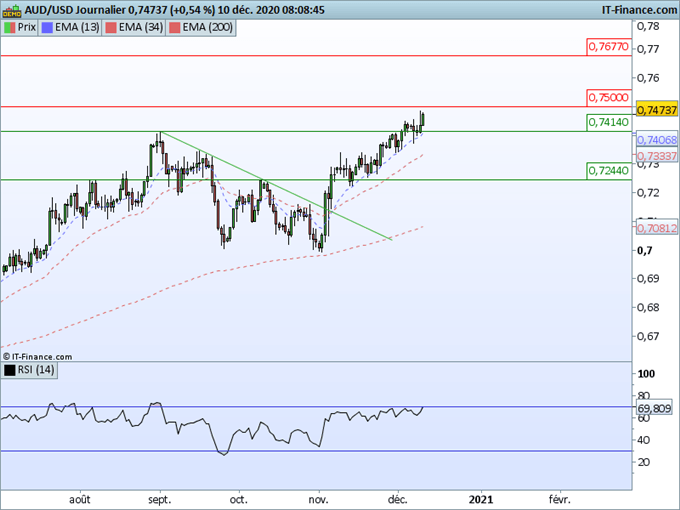Screen dimensions: 680x510
Task: Click the RSI axis value 100
Action: pos(646,374)
